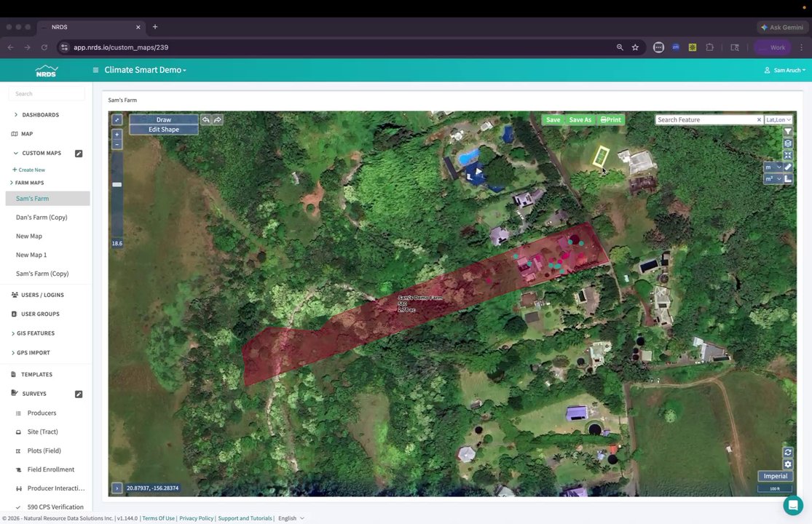Activate the distance ruler measure tool
Viewport: 812px width, 524px height.
[x=788, y=167]
